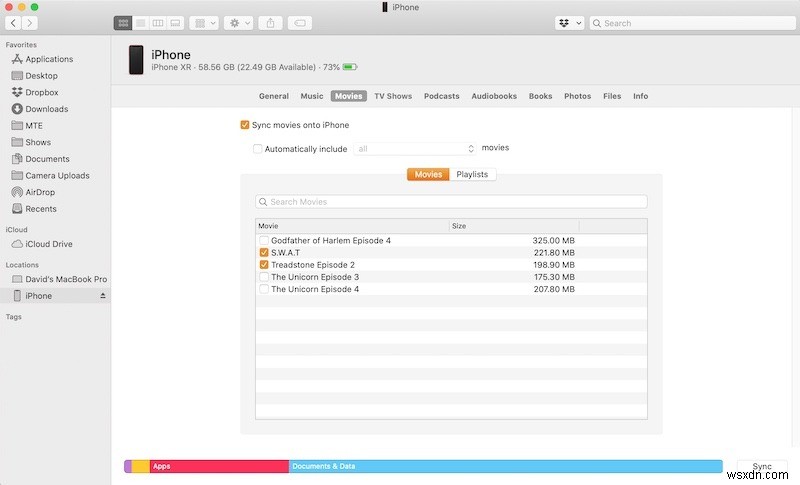Open AirDrop in the sidebar
The image size is (800, 485).
point(40,192)
